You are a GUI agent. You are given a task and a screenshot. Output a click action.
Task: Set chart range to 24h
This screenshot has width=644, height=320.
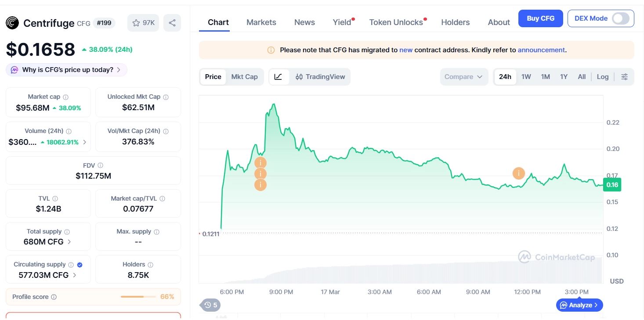pyautogui.click(x=505, y=77)
